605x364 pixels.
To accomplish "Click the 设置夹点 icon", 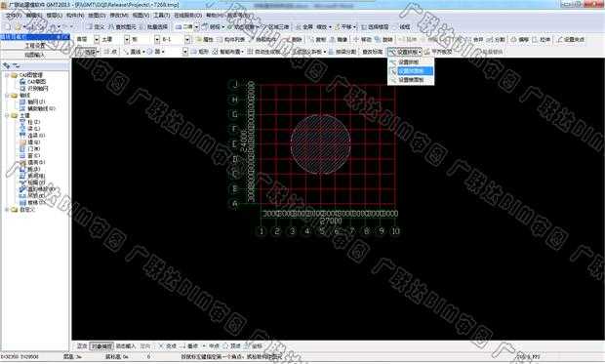I will pyautogui.click(x=571, y=39).
